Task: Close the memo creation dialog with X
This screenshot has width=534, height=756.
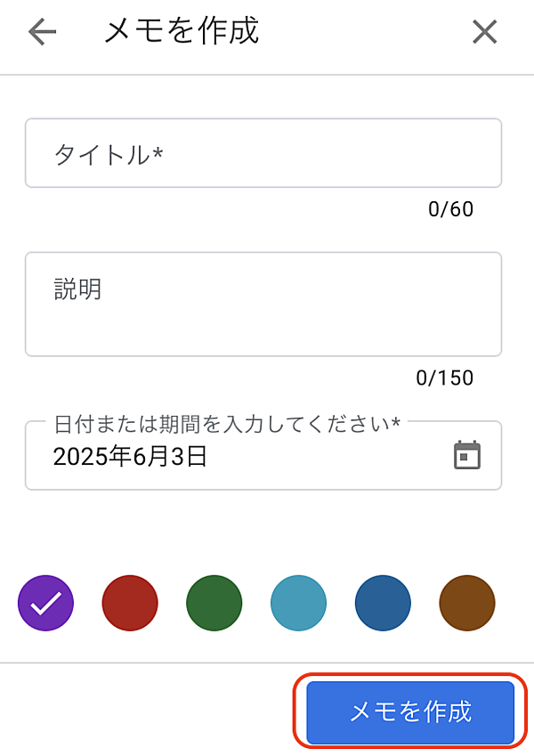Action: click(484, 32)
